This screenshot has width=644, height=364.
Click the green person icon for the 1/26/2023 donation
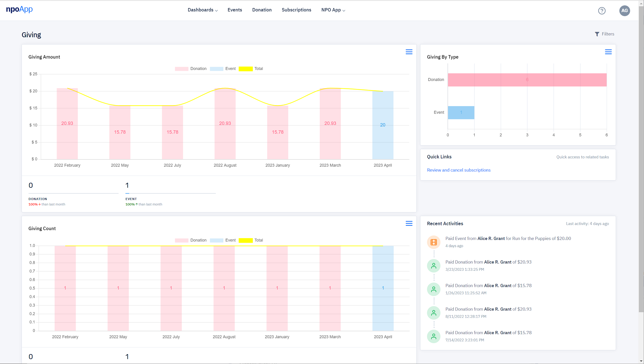coord(434,289)
